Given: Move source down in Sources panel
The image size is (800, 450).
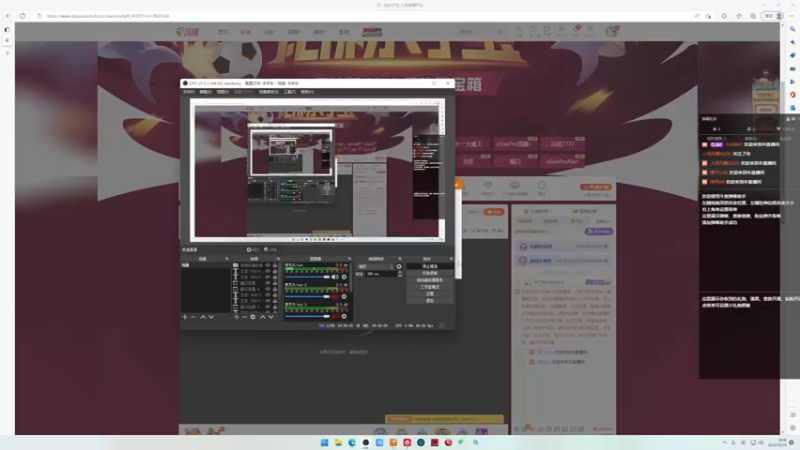Looking at the screenshot, I should pos(270,317).
